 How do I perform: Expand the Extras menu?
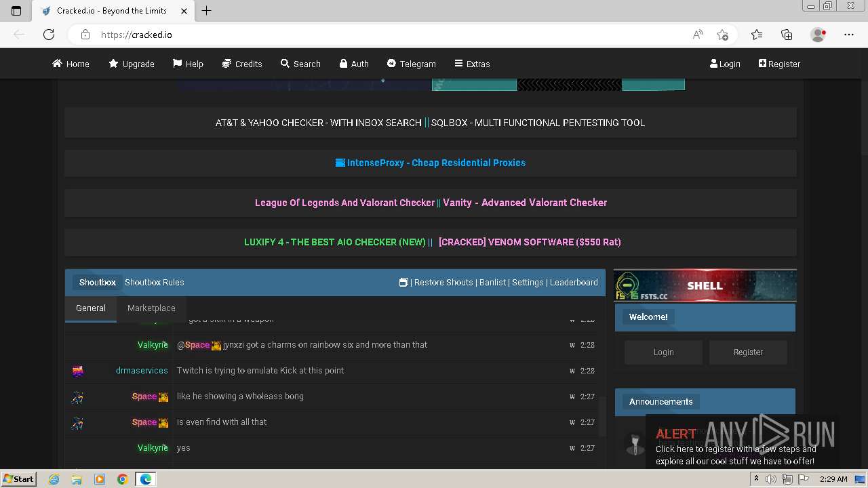[472, 64]
